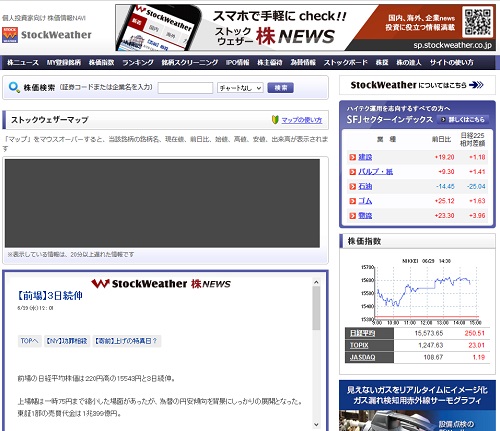Viewport: 500px width, 431px height.
Task: Click the red arrow icon in the +23.30 row
Action: tap(353, 216)
